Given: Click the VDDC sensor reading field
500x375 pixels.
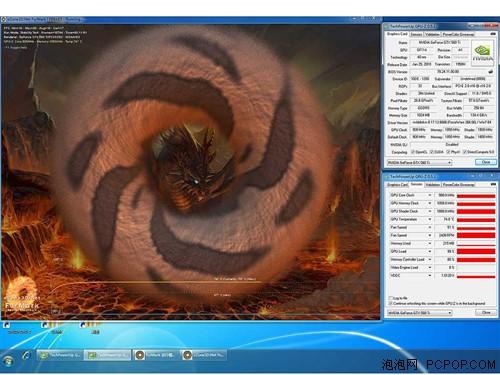Looking at the screenshot, I should [x=444, y=276].
